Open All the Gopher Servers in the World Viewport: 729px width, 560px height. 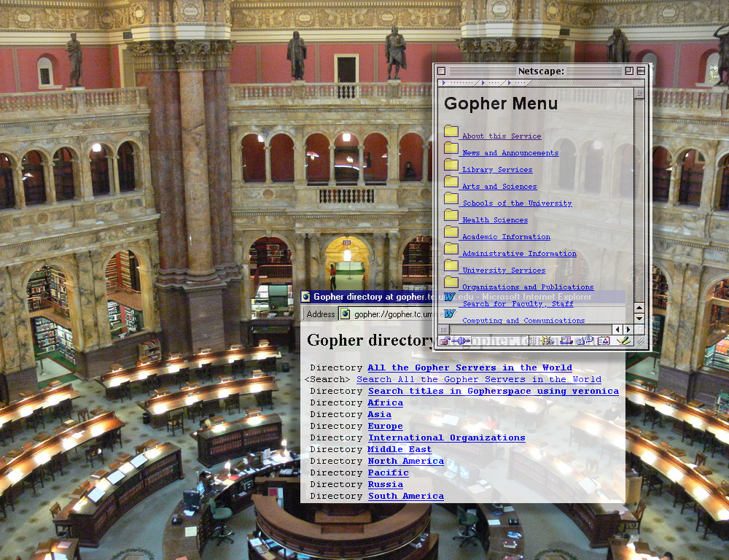click(469, 368)
